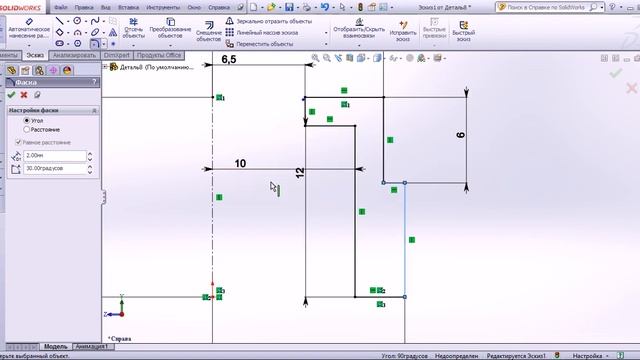Viewport: 640px width, 360px height.
Task: Select the Ellipse sketch tool
Action: pyautogui.click(x=95, y=32)
